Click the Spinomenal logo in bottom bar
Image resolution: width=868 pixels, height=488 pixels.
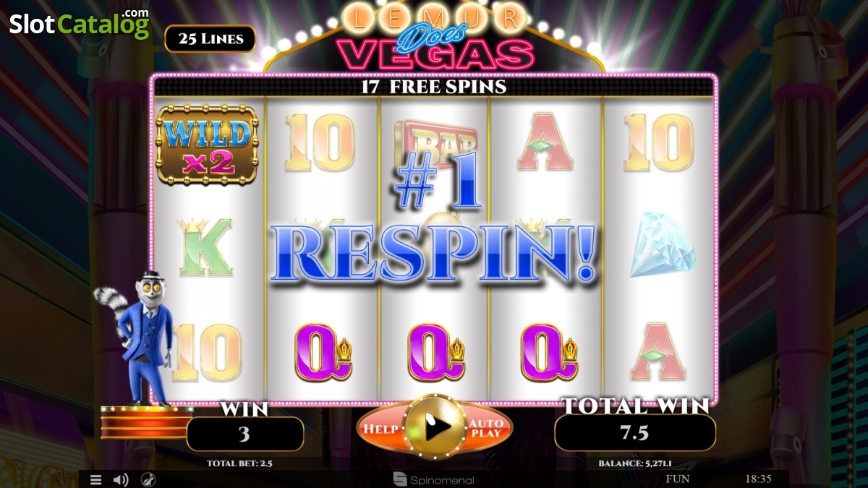coord(434,479)
